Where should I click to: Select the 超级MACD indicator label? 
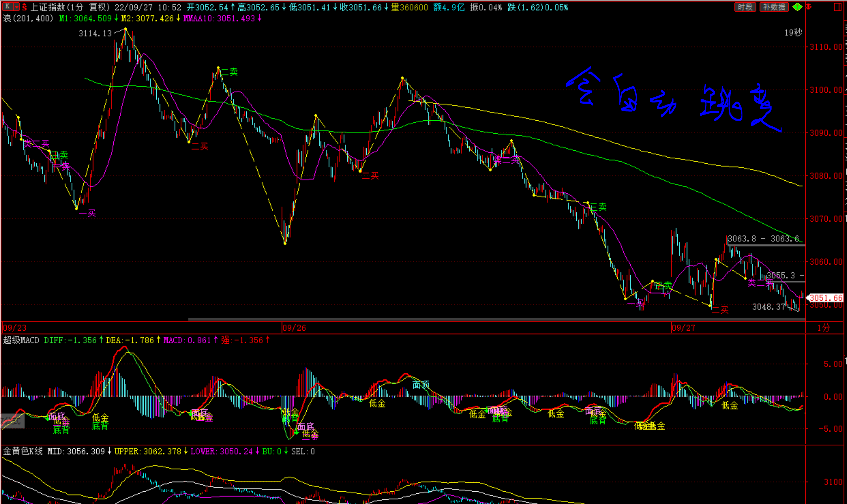tap(21, 340)
